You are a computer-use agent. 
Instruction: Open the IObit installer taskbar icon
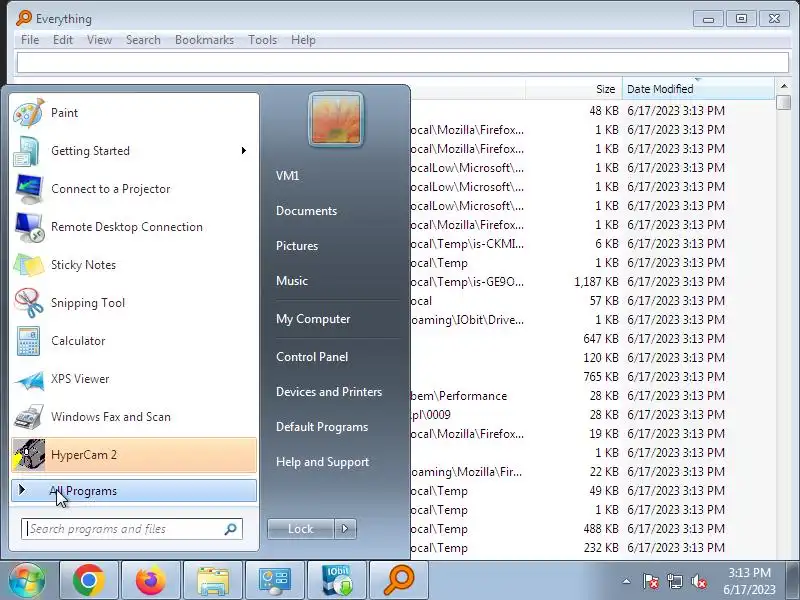pos(337,580)
